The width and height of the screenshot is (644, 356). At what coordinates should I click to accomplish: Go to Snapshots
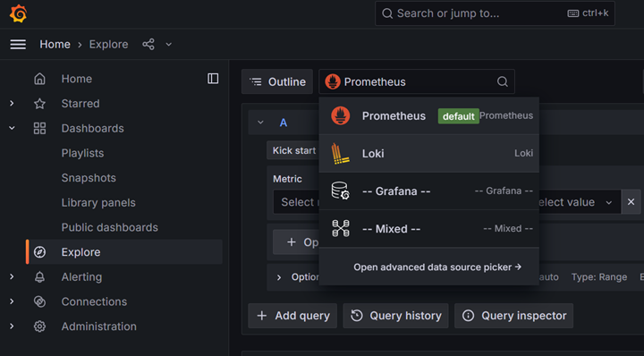(89, 178)
